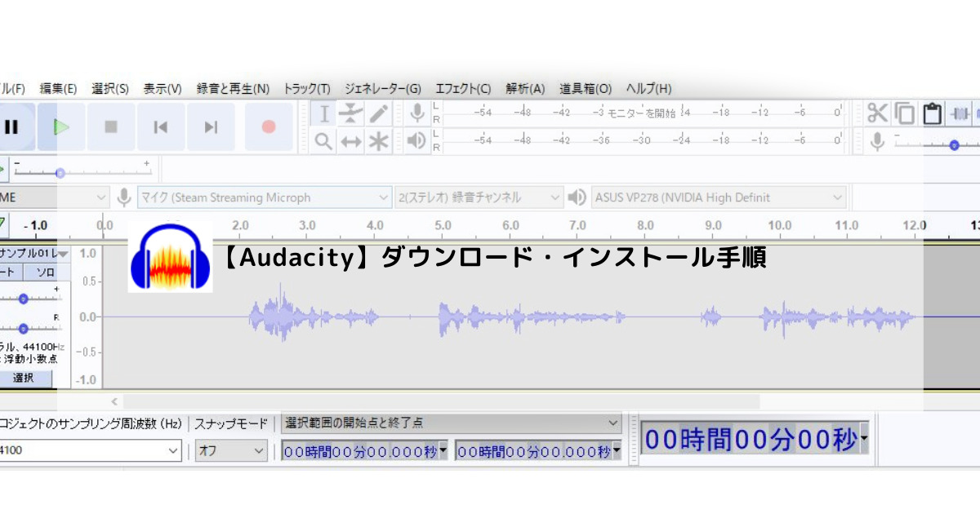The width and height of the screenshot is (980, 514).
Task: Open the selection end time format arrow
Action: click(617, 450)
